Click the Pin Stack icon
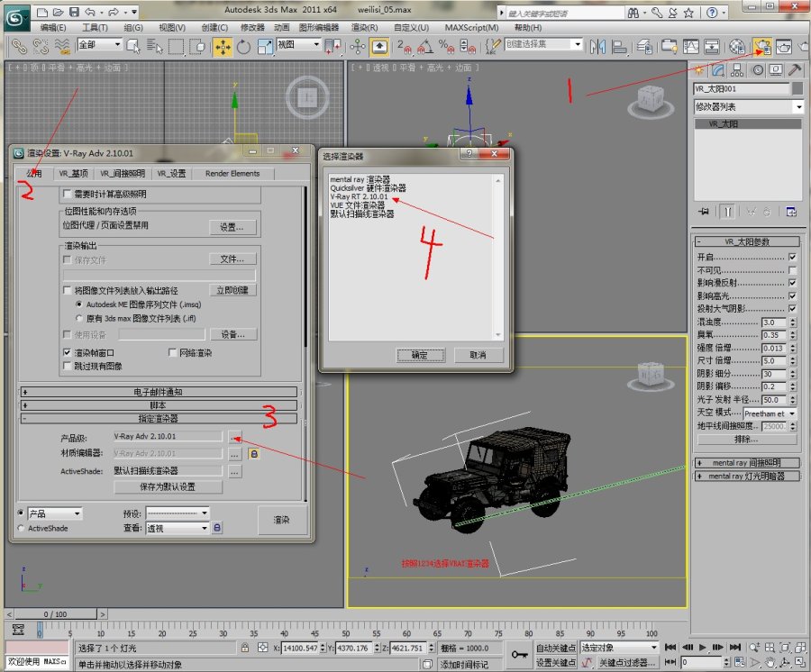811x672 pixels. (x=704, y=212)
